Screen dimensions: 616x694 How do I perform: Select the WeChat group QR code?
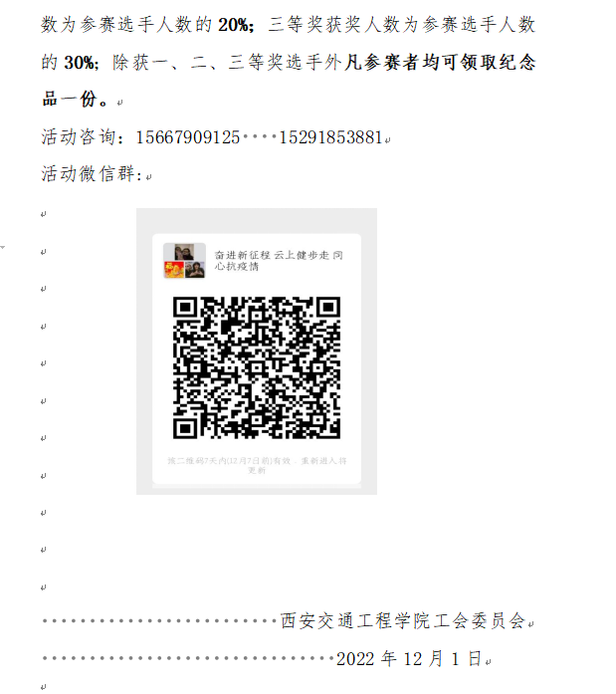point(257,367)
